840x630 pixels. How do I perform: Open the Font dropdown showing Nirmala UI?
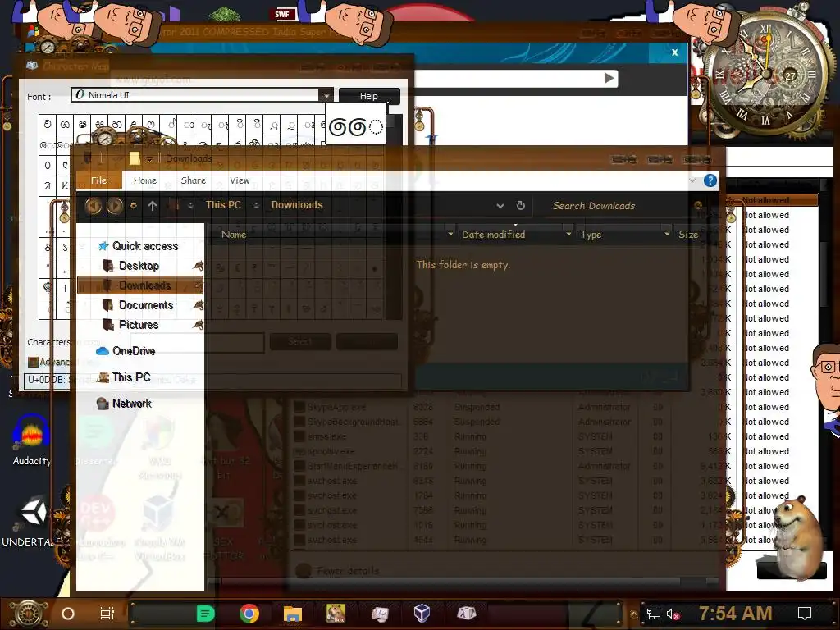[x=326, y=95]
